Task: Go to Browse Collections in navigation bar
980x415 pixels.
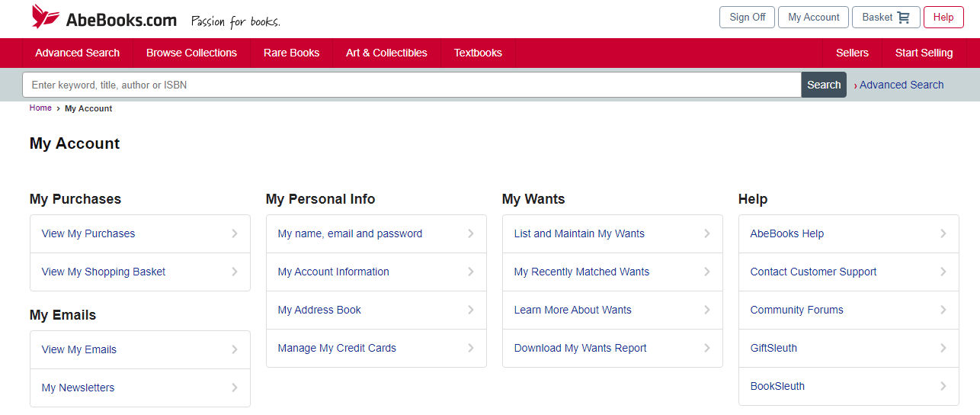Action: pos(191,53)
